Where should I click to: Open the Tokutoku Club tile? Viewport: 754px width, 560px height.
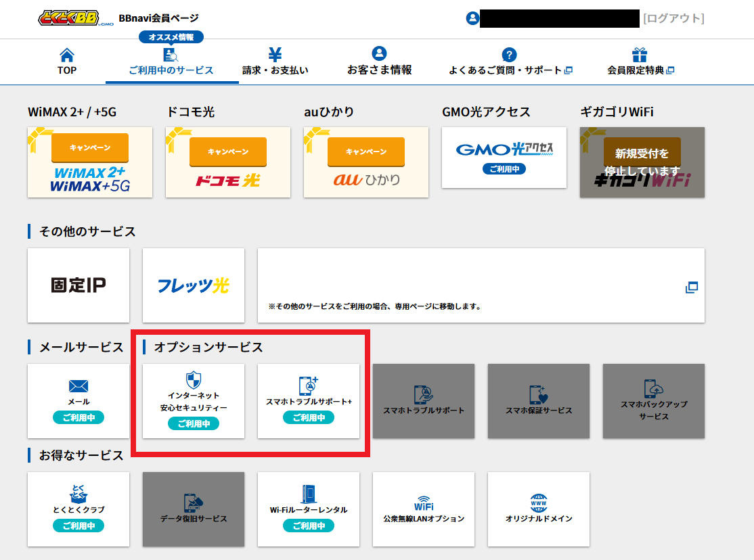coord(79,509)
